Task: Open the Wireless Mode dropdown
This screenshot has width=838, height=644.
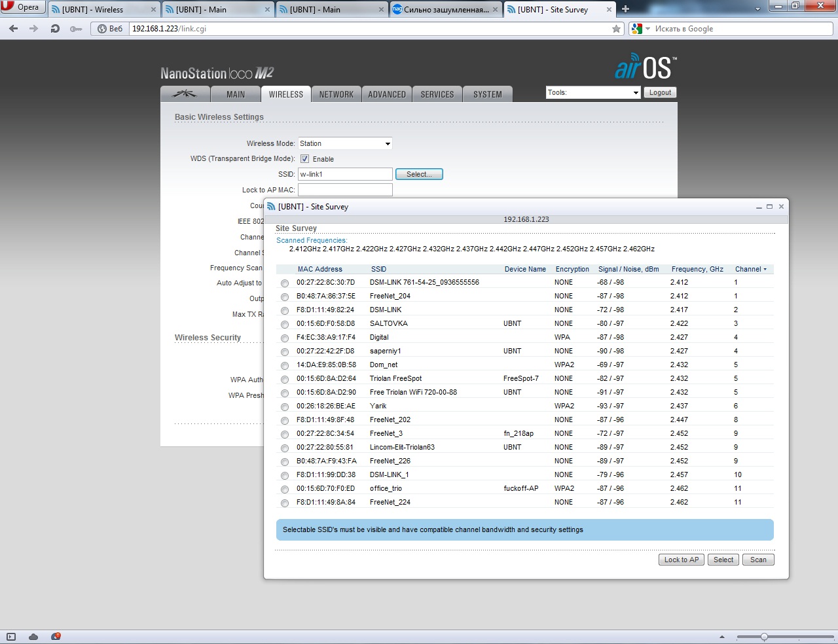Action: (x=345, y=143)
